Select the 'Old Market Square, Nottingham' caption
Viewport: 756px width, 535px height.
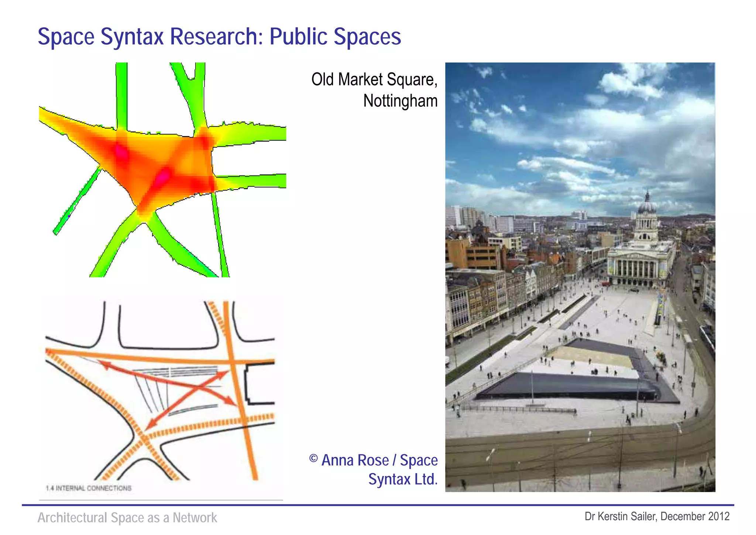pyautogui.click(x=374, y=90)
